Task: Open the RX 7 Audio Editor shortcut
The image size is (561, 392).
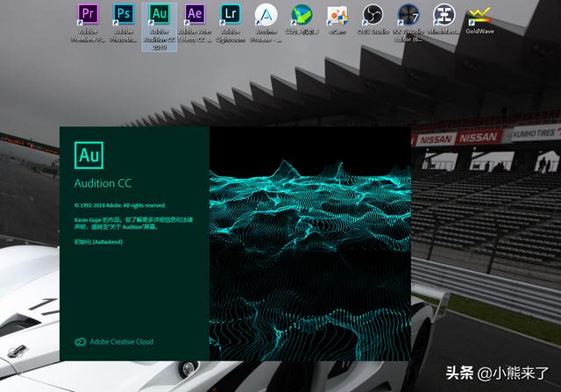Action: [408, 23]
